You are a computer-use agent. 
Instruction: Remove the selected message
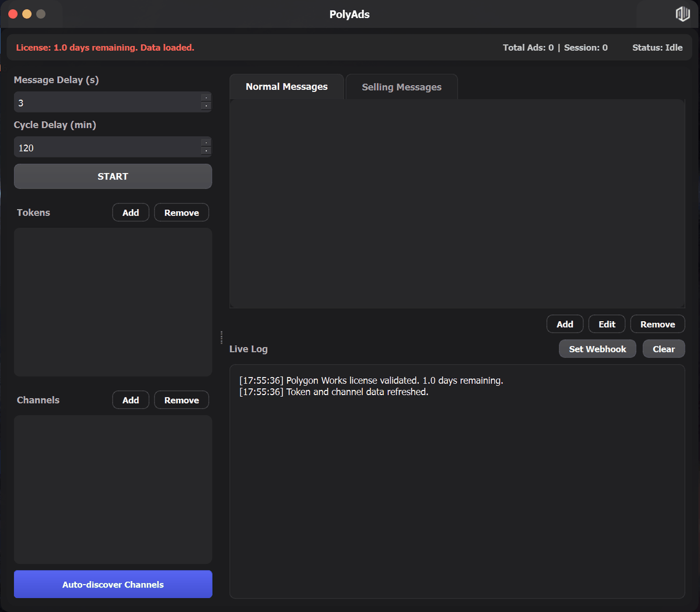click(657, 325)
